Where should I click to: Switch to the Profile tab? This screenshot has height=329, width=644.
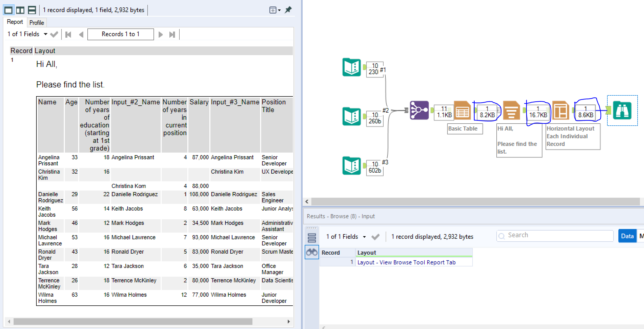(37, 23)
